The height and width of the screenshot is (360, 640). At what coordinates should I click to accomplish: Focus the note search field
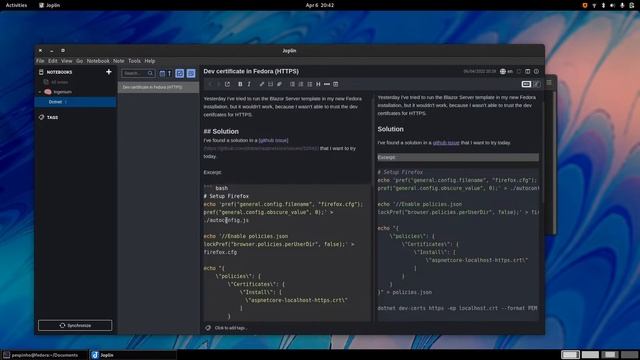click(138, 73)
